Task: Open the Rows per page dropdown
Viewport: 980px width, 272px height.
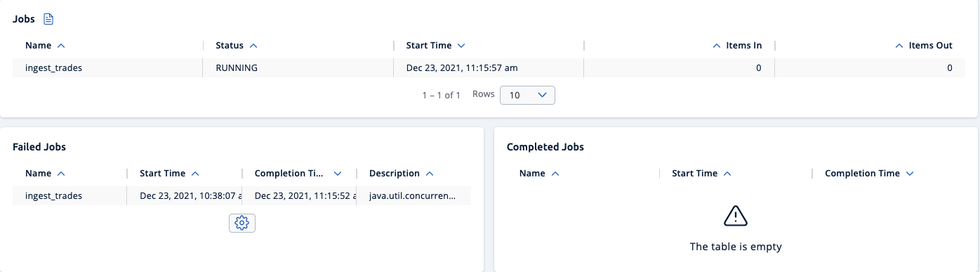Action: tap(527, 95)
